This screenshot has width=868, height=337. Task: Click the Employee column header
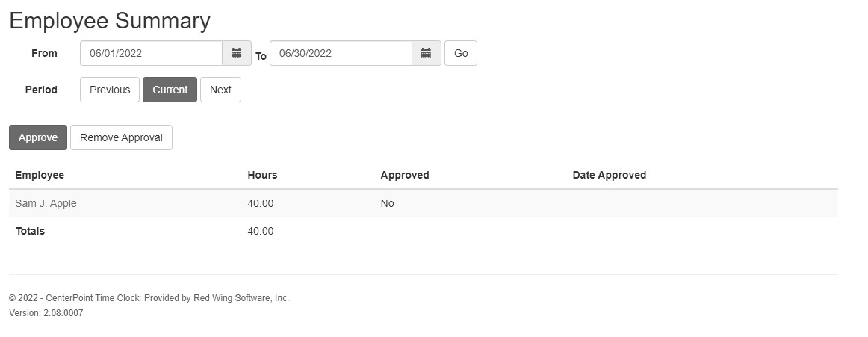[40, 175]
